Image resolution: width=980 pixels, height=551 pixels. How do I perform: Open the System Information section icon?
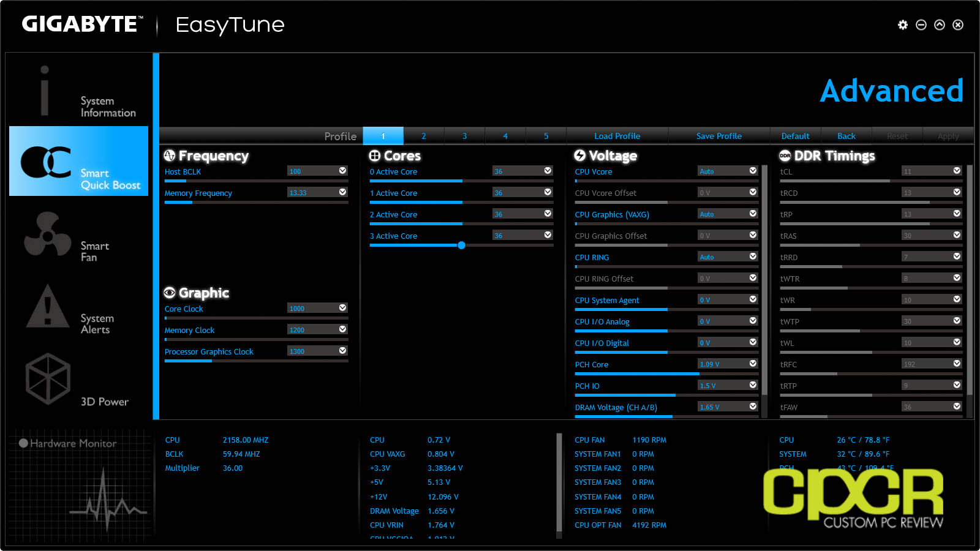click(x=44, y=90)
